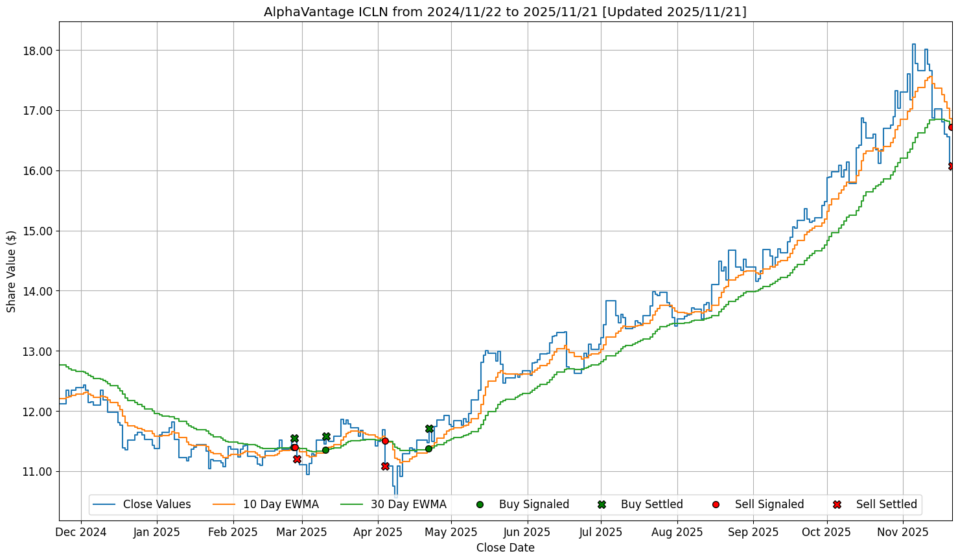This screenshot has height=560, width=958.
Task: Click the Sell Signaled red dot in legend
Action: point(716,504)
